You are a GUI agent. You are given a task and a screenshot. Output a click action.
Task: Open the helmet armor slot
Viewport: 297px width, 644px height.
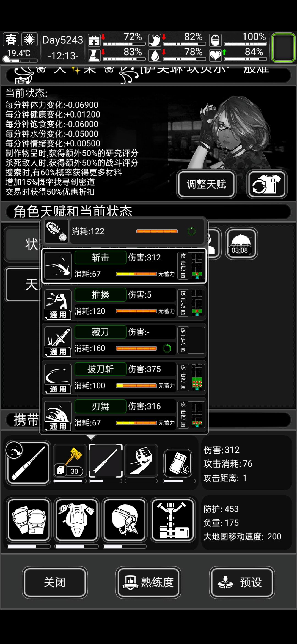(125, 520)
